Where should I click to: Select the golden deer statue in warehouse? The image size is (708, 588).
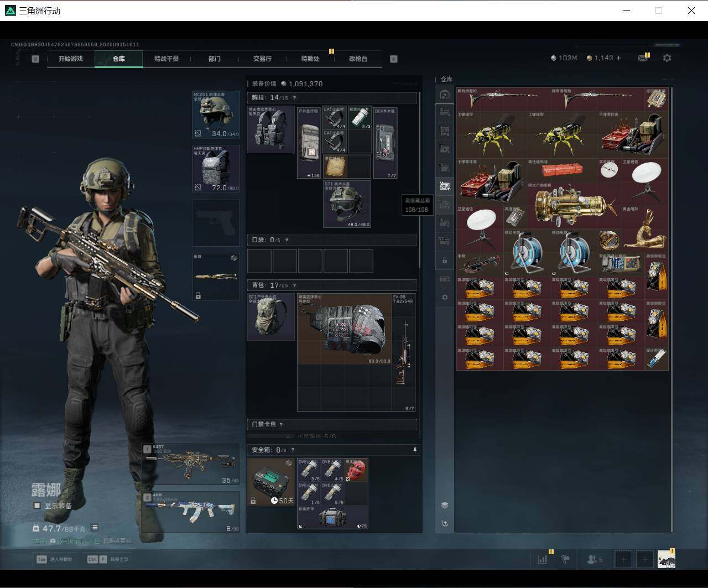645,229
